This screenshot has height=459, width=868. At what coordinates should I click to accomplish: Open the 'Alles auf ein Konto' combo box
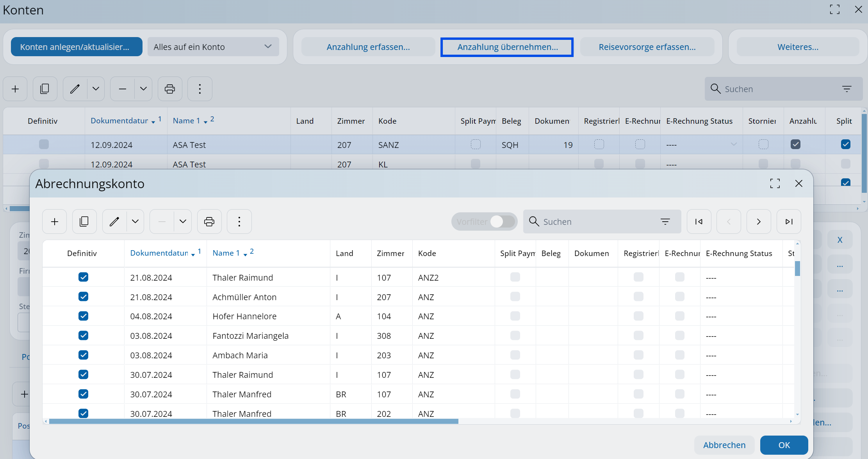coord(213,47)
